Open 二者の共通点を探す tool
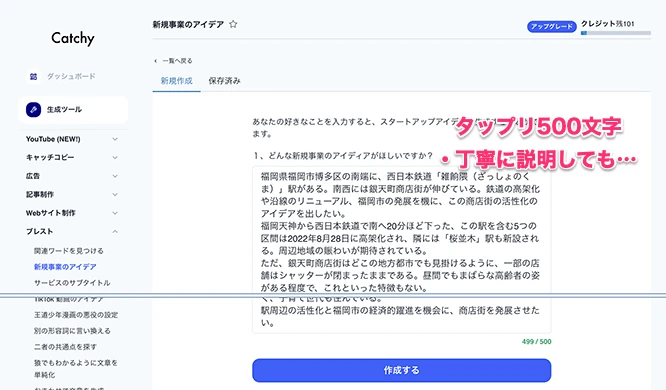 click(x=65, y=347)
